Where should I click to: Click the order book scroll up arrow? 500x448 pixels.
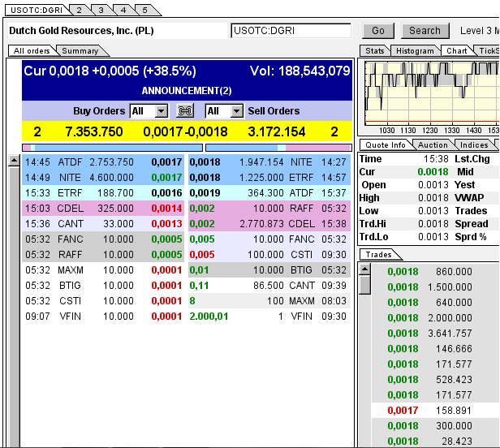[x=14, y=161]
